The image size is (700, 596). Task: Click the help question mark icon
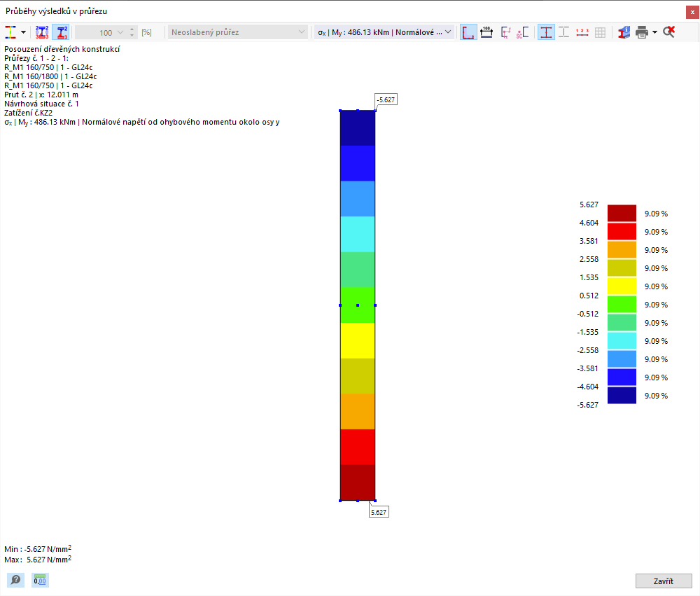[15, 580]
